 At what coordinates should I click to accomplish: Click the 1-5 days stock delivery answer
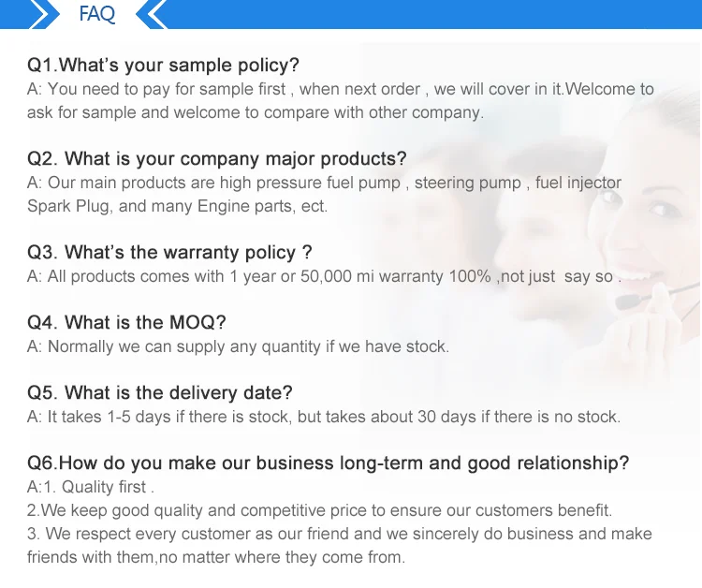(x=324, y=417)
